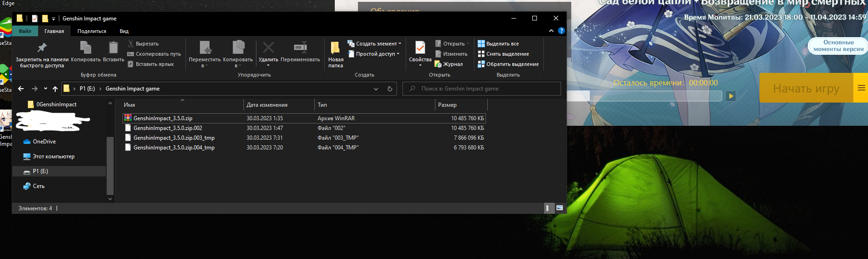Click the Открыть ribbon command

point(452,44)
